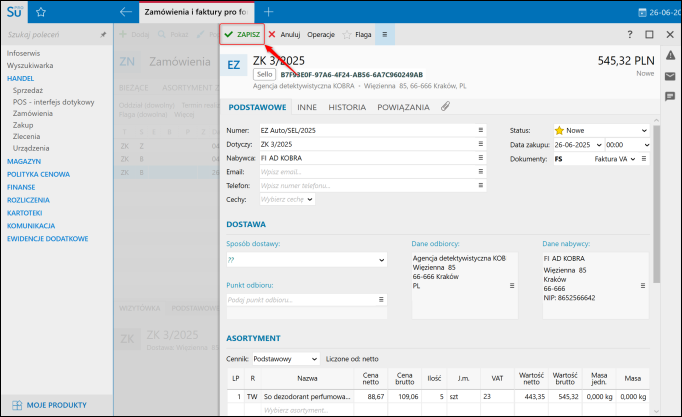Expand the KARTOTEKI section
The height and width of the screenshot is (417, 682).
tap(25, 213)
